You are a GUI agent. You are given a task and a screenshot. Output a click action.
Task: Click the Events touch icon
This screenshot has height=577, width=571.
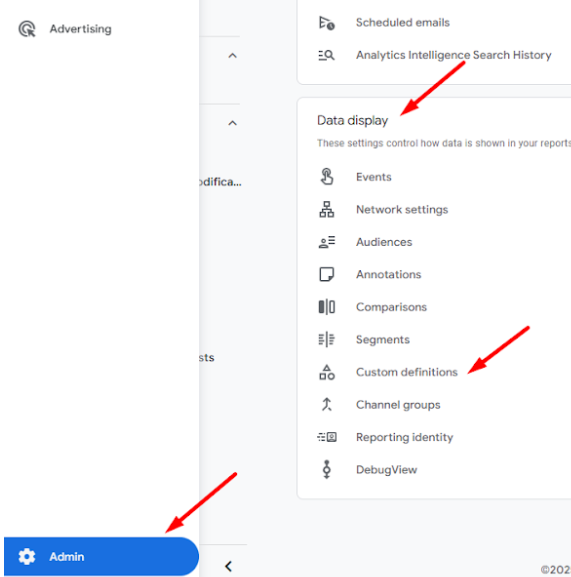pyautogui.click(x=327, y=177)
